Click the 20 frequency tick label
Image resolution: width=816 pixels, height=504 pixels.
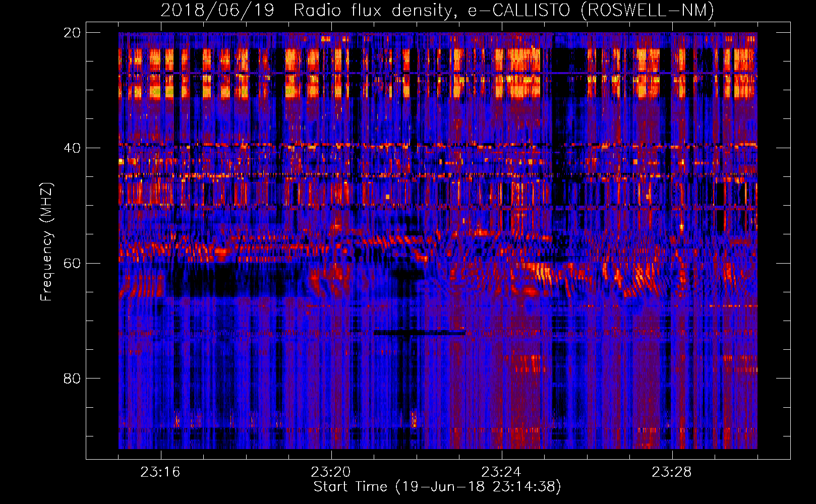pos(72,33)
